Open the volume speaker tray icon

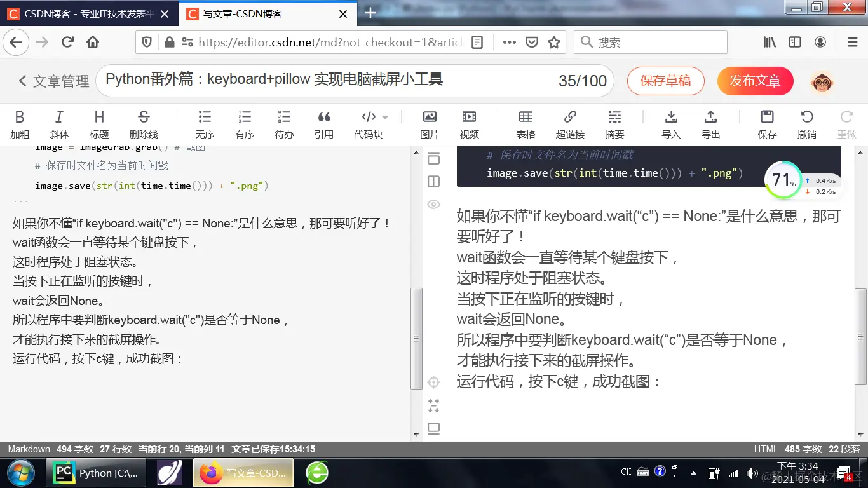tap(752, 473)
